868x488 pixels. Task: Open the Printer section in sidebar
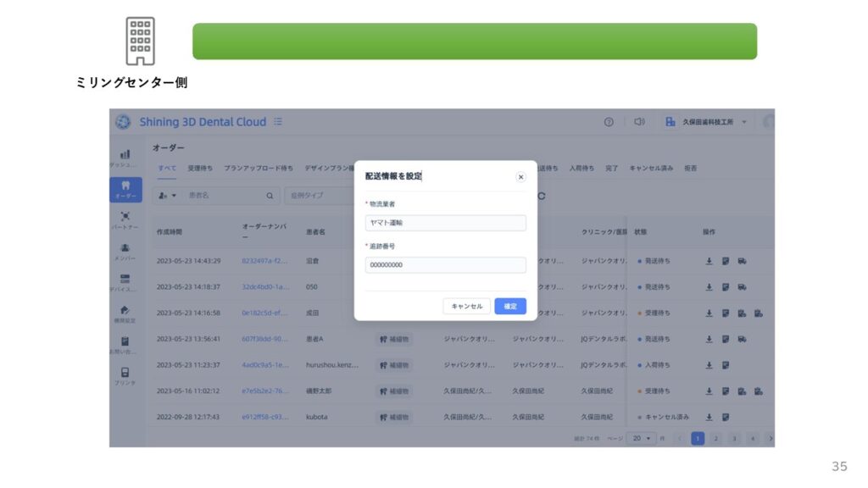coord(125,376)
